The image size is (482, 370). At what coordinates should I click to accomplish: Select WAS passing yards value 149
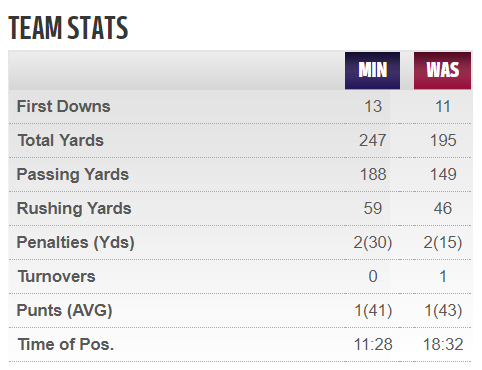[x=443, y=174]
